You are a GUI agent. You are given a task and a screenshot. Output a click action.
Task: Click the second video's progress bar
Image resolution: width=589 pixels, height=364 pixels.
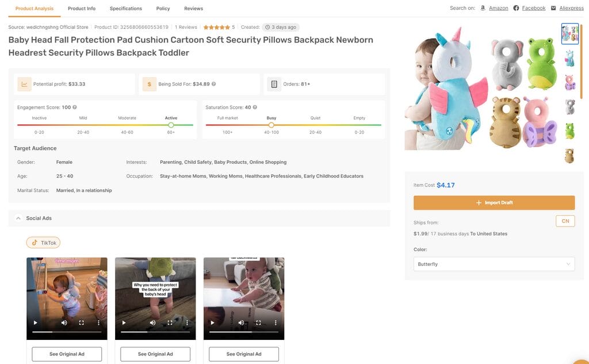click(x=155, y=332)
